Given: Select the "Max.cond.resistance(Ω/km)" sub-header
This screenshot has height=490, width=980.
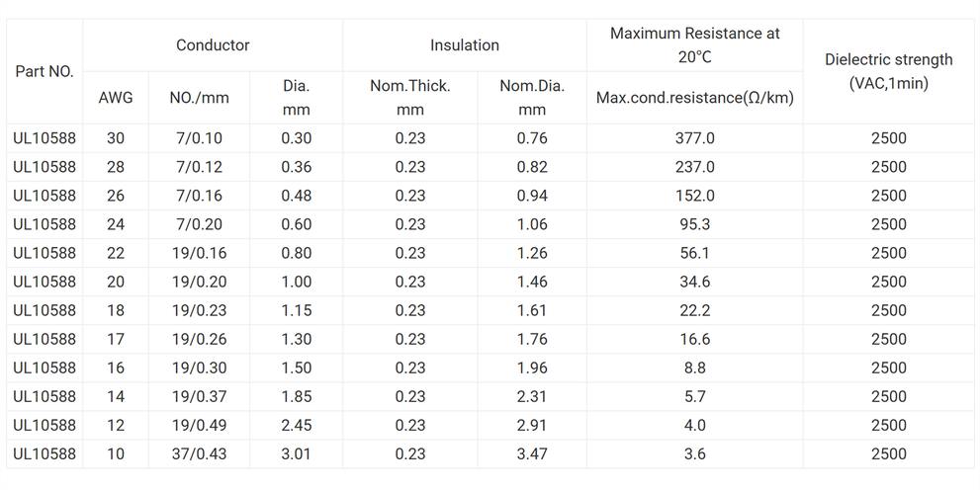Looking at the screenshot, I should (694, 98).
